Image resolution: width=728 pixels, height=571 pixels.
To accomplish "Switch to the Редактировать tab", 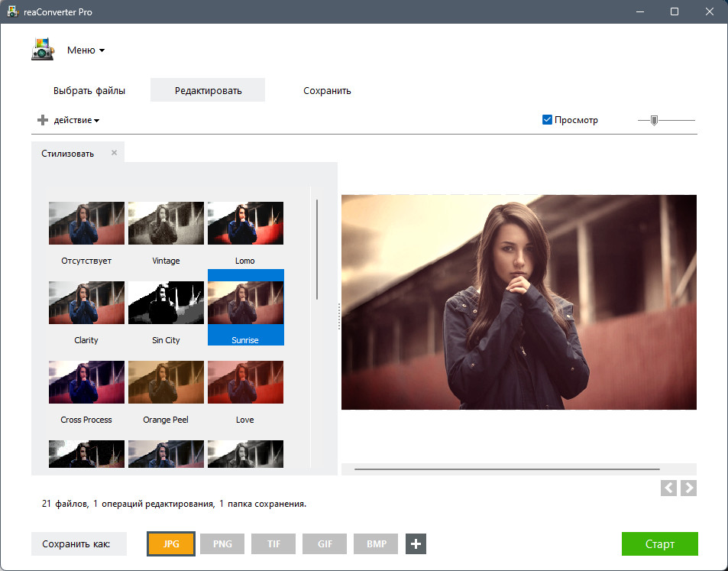I will [x=208, y=91].
